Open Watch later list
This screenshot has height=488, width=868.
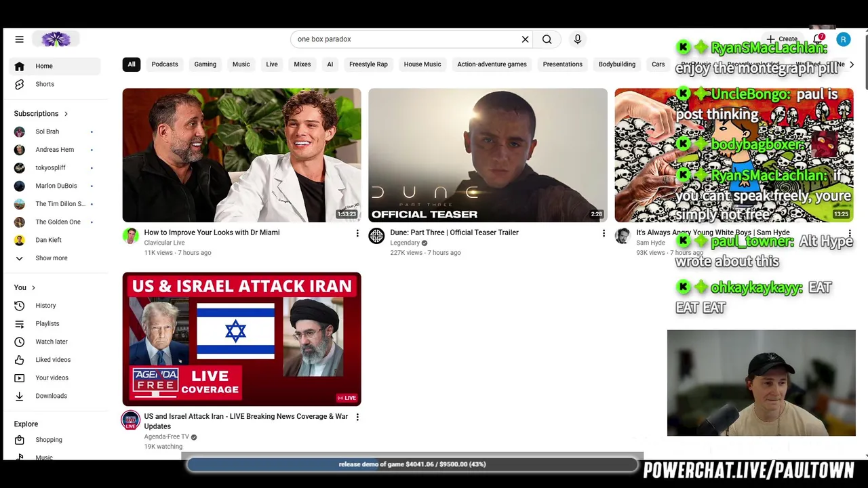(56, 342)
